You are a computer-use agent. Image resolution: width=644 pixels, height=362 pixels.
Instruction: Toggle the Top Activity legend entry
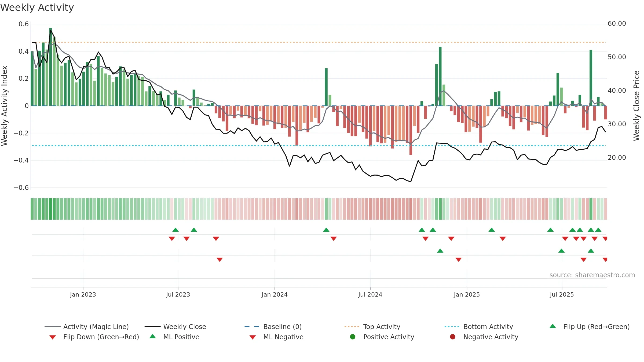(x=372, y=327)
